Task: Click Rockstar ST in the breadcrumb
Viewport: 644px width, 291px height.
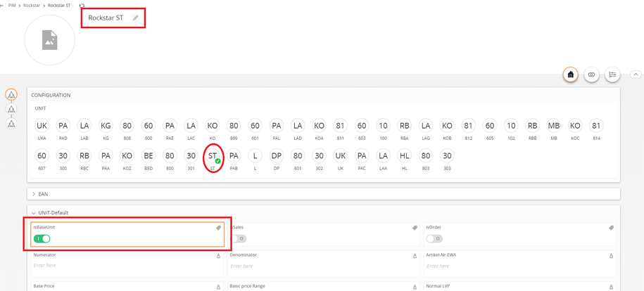Action: (x=58, y=6)
